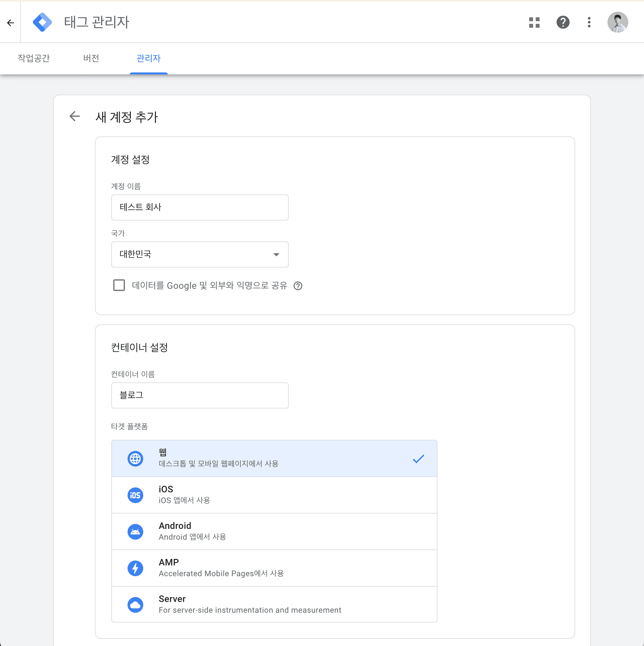Click the top-left back navigation arrow

[x=11, y=23]
